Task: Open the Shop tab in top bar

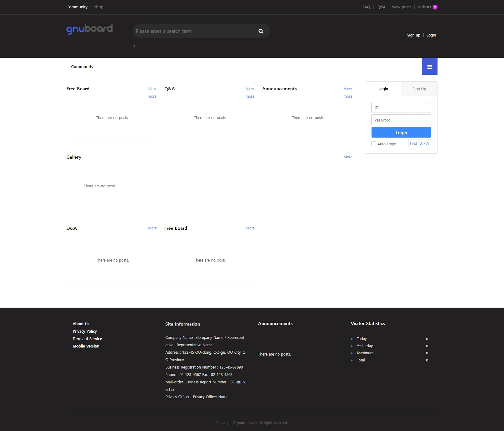Action: click(x=99, y=7)
